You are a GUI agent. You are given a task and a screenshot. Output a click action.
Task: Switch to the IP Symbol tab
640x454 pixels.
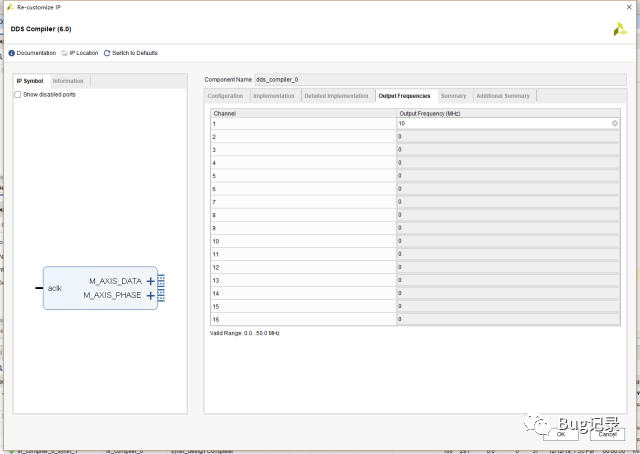coord(30,81)
